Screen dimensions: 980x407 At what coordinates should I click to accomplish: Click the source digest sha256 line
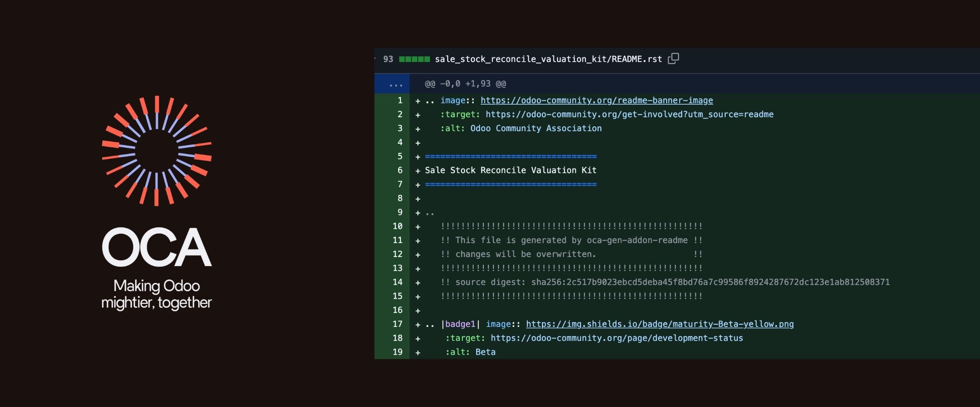tap(665, 282)
